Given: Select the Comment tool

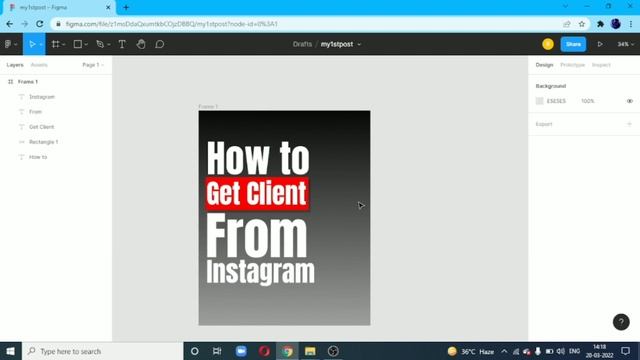Looking at the screenshot, I should [x=160, y=44].
